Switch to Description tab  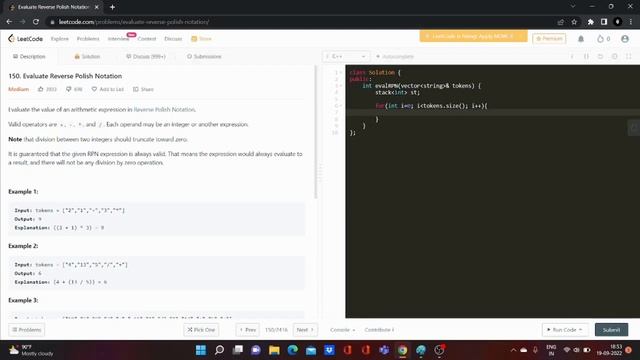29,56
